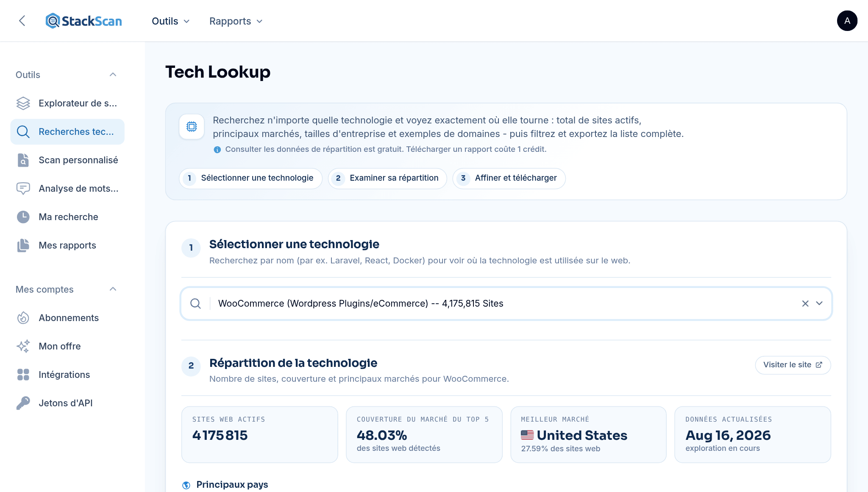Screen dimensions: 868x492
Task: Click step 1 Sélectionner une technologie pill
Action: coord(250,178)
